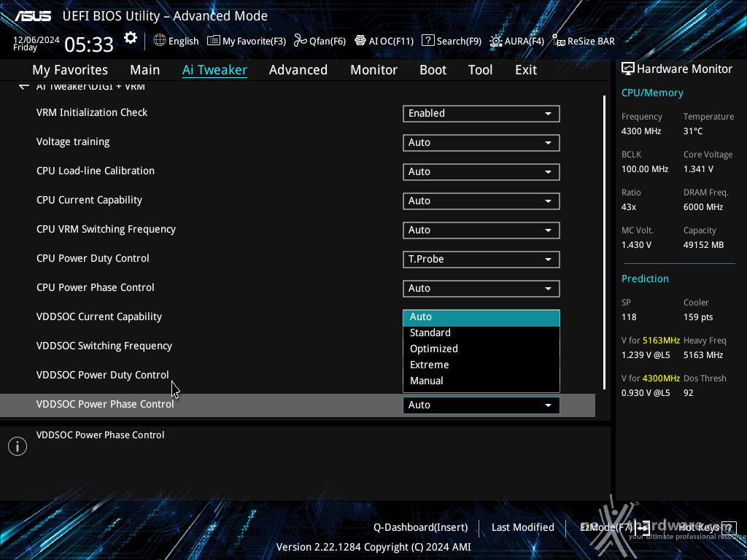Select the VDDSOC Power Duty Control row

102,375
